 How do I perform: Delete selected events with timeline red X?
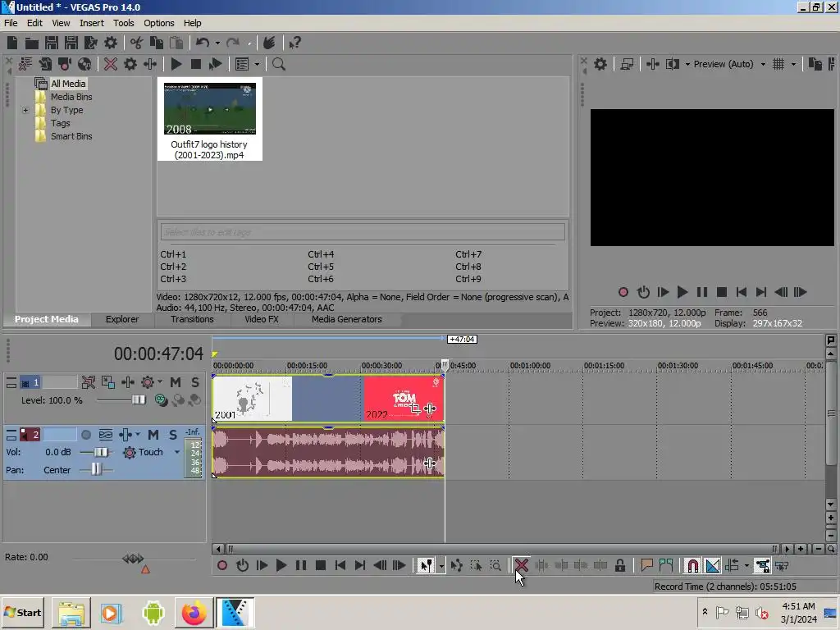(521, 565)
